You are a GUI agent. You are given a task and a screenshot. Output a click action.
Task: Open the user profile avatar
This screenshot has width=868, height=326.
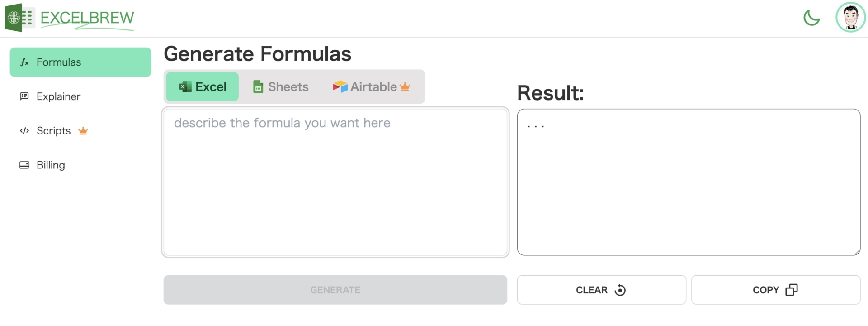click(850, 18)
